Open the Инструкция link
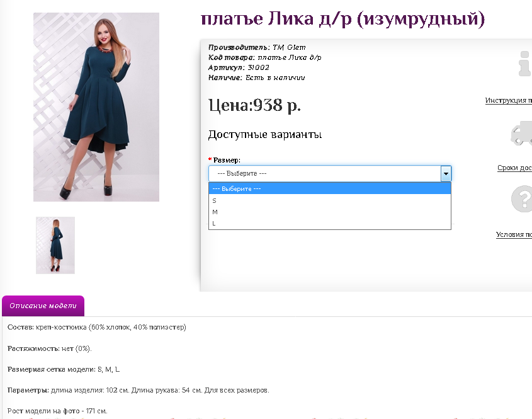 [508, 101]
